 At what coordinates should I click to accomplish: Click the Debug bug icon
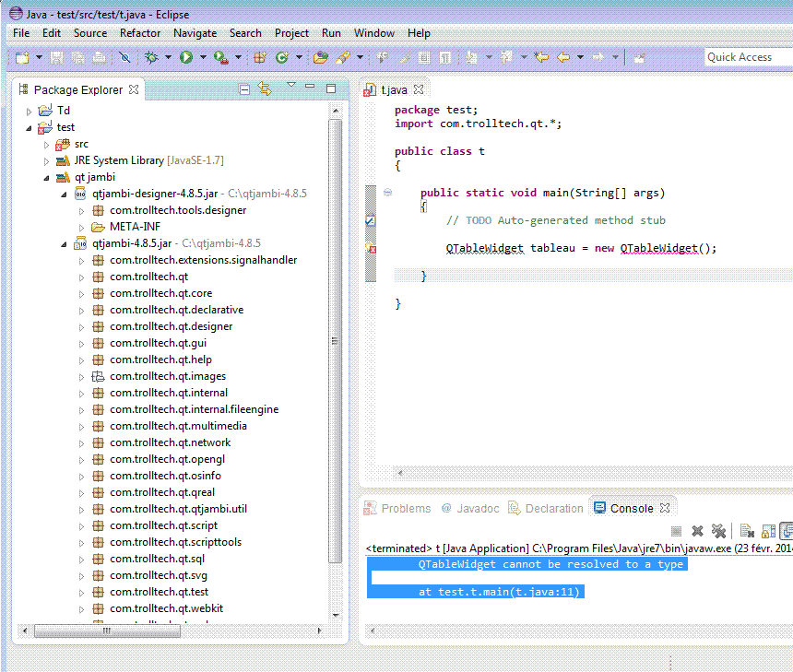coord(151,58)
